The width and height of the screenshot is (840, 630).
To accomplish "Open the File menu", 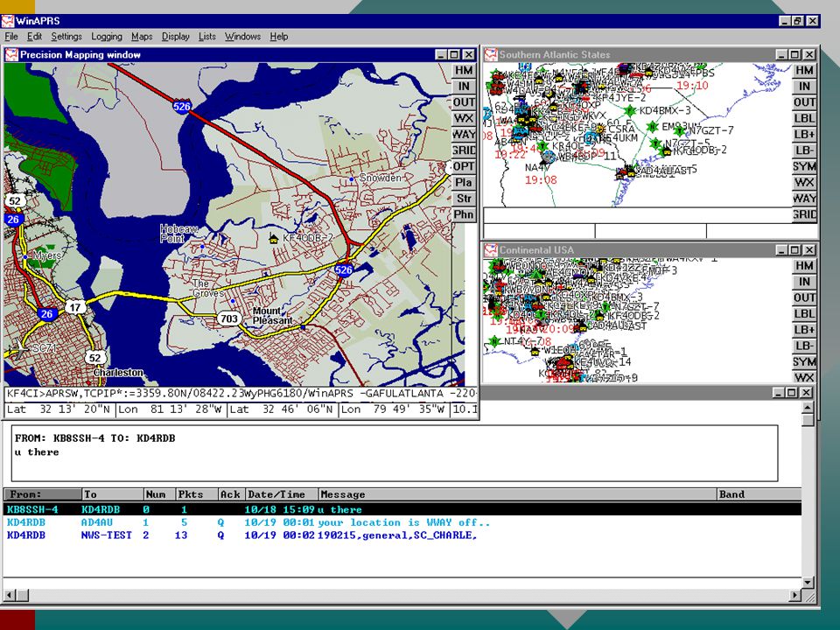I will pyautogui.click(x=11, y=37).
